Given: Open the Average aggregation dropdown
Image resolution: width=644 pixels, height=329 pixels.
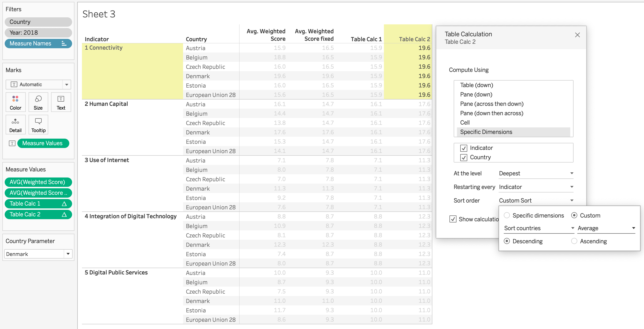Looking at the screenshot, I should coord(606,228).
